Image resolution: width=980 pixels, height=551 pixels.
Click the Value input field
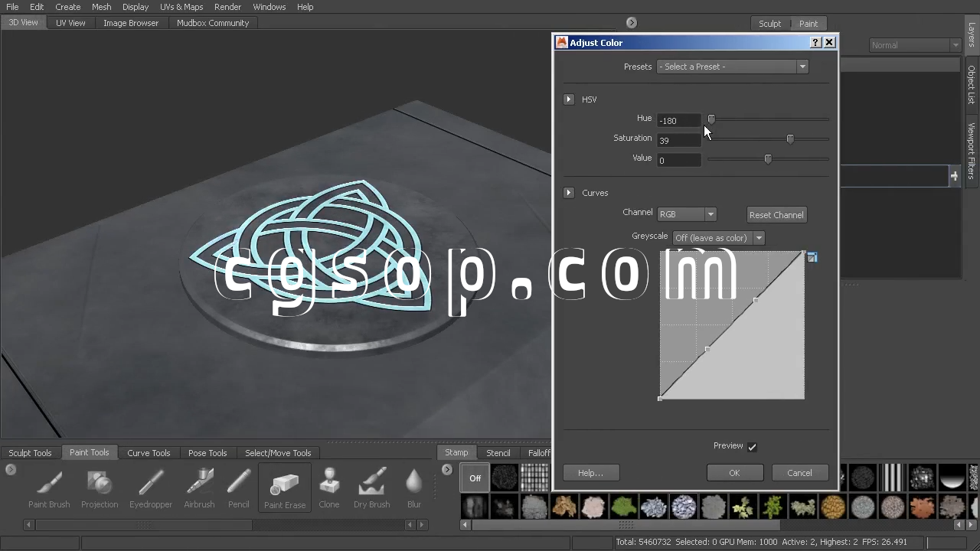(679, 160)
